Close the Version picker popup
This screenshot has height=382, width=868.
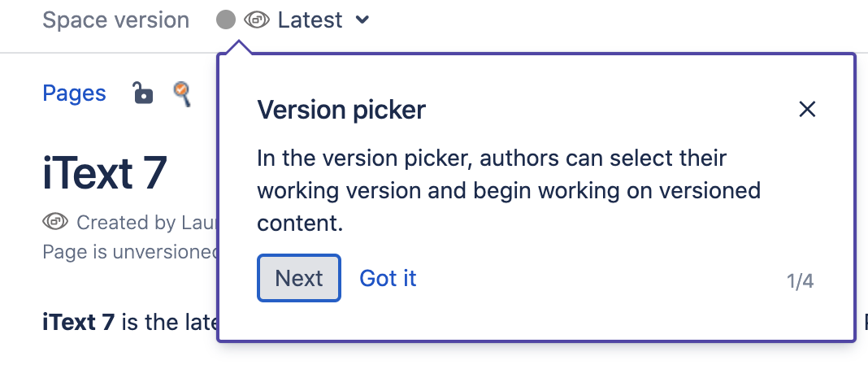807,110
